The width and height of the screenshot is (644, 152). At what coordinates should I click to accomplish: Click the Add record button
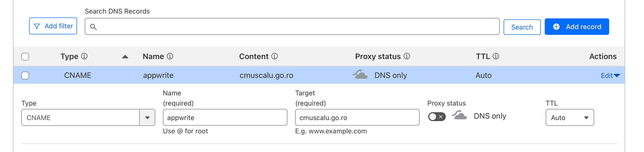pos(576,27)
